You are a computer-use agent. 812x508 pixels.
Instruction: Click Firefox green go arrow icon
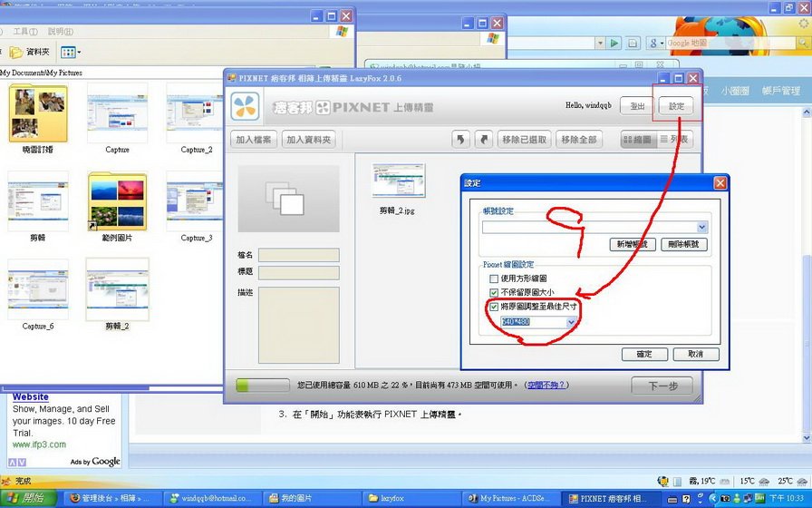pos(614,43)
